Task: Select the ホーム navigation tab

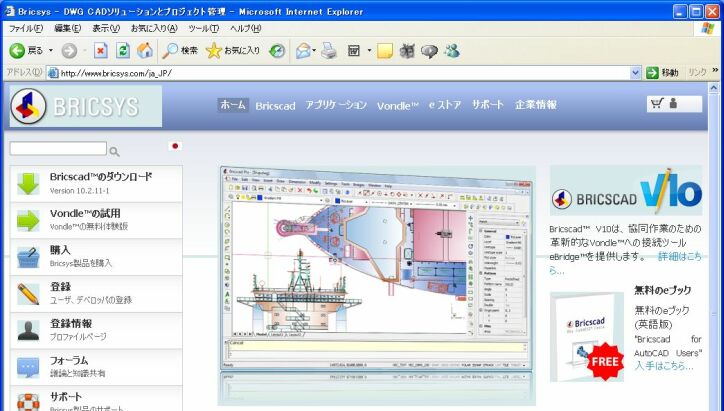Action: tap(233, 105)
